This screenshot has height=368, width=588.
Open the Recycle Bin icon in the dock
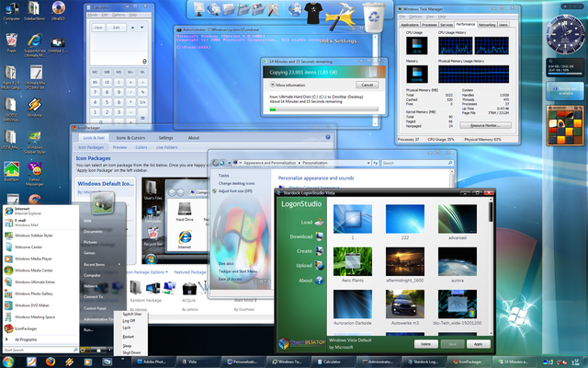pos(374,17)
